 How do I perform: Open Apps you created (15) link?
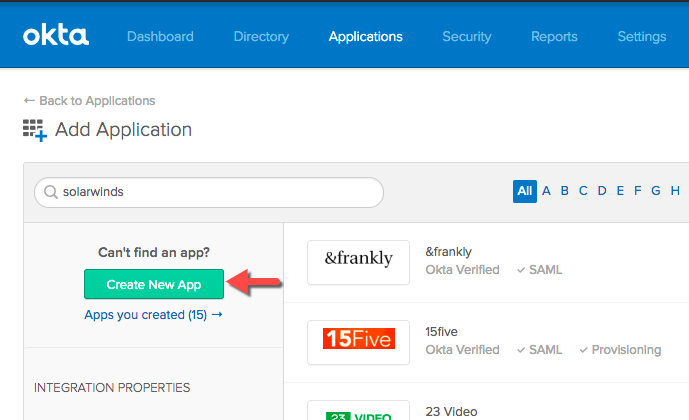click(x=153, y=315)
